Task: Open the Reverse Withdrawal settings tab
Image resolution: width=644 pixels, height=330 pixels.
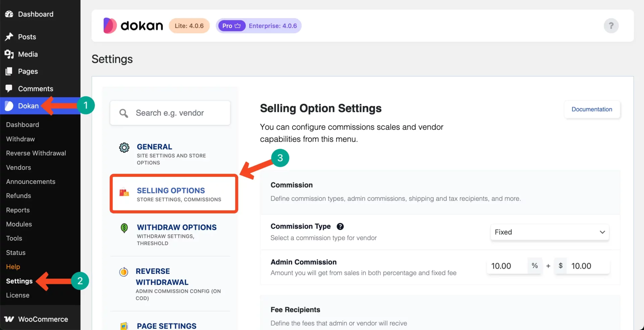Action: pos(170,284)
